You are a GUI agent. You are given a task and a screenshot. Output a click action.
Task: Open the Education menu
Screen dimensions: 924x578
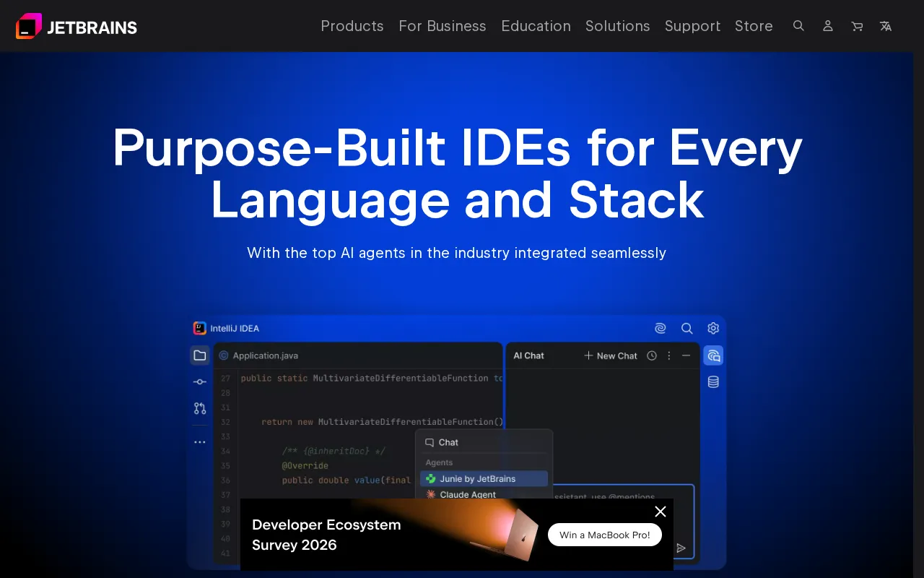(x=536, y=26)
